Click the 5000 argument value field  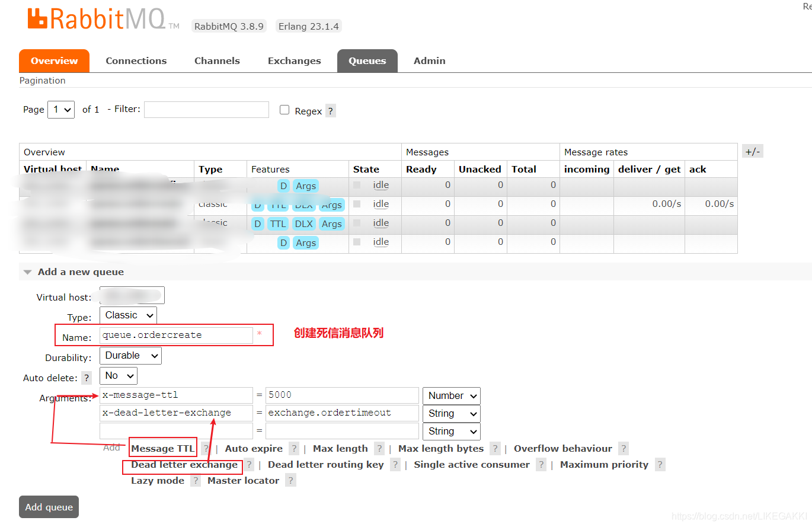(x=342, y=395)
